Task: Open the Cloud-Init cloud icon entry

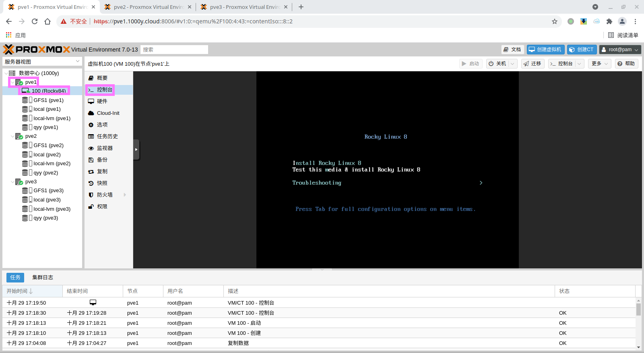Action: [91, 113]
